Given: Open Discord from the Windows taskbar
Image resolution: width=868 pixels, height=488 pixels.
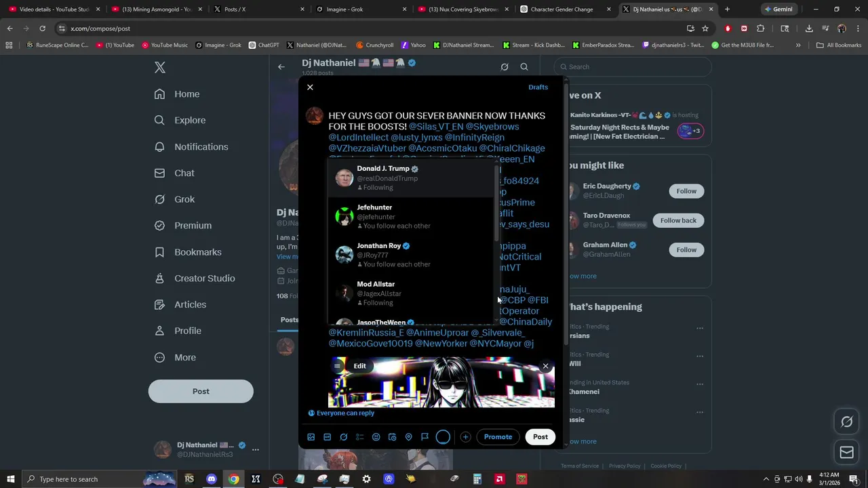Looking at the screenshot, I should tap(211, 479).
